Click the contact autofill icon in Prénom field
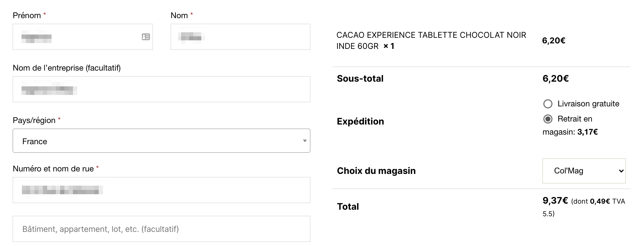644x246 pixels. (146, 37)
